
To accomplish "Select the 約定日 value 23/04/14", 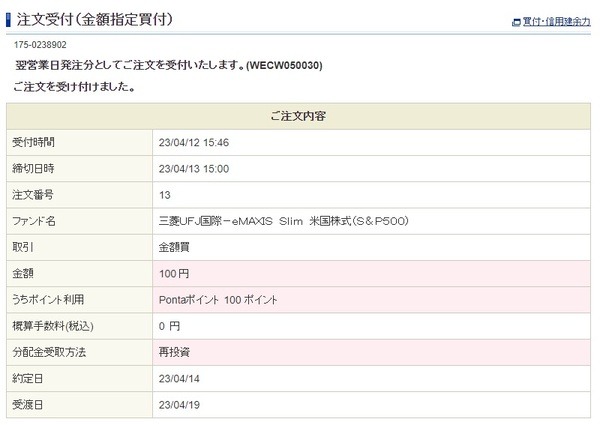I will click(181, 378).
